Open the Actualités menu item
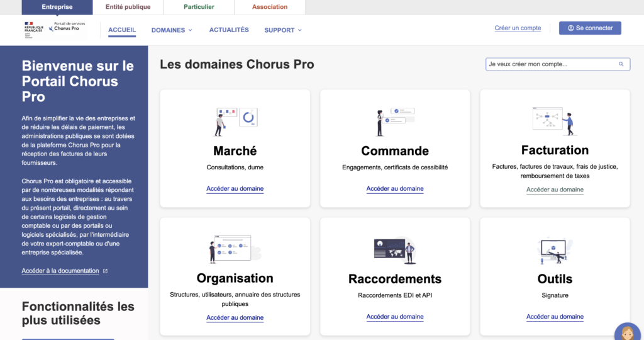 (229, 30)
